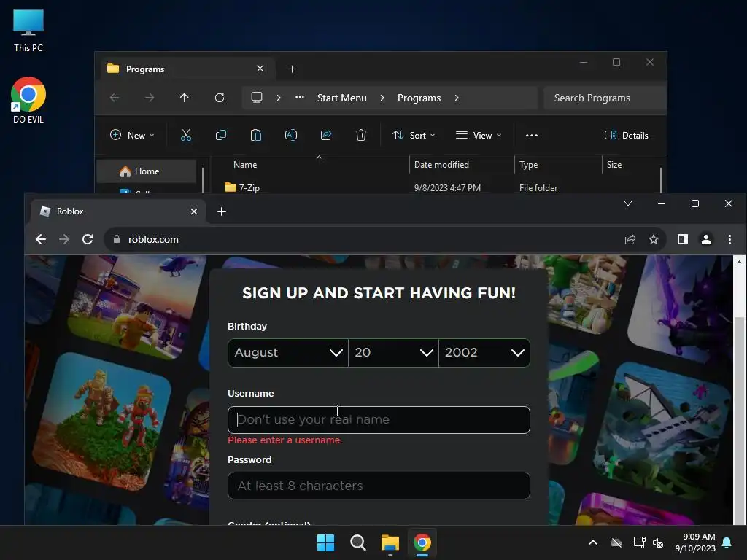Expand the chevron after Start Menu in address bar
This screenshot has width=747, height=560.
[x=382, y=98]
